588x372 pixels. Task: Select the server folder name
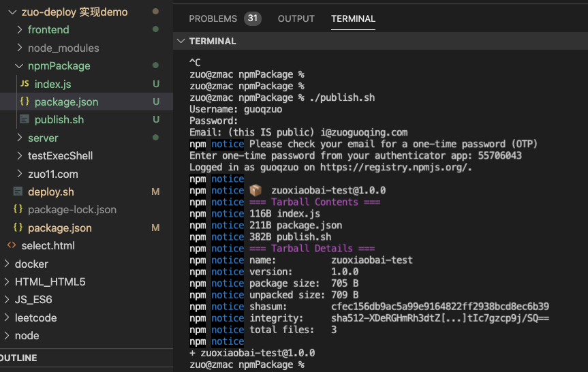[43, 138]
